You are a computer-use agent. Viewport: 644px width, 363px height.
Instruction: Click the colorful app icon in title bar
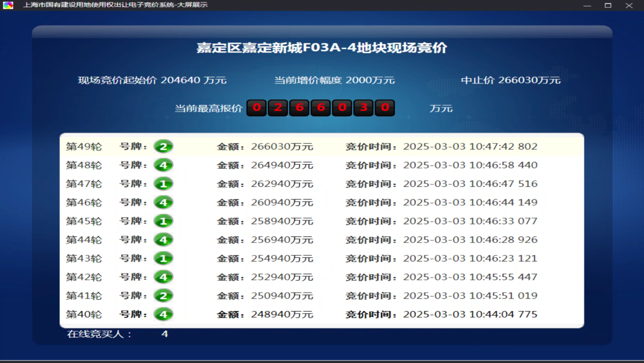click(8, 5)
